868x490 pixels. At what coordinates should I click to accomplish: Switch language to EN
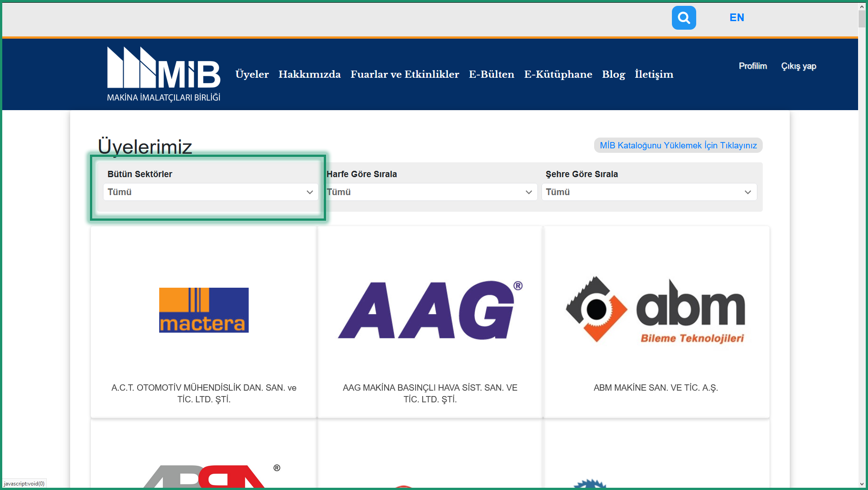pyautogui.click(x=737, y=18)
